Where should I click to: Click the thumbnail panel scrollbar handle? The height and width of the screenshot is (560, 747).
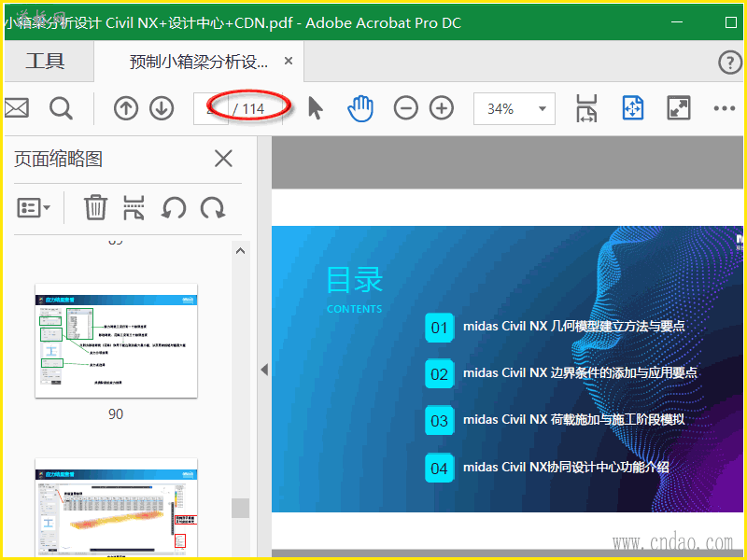click(241, 508)
